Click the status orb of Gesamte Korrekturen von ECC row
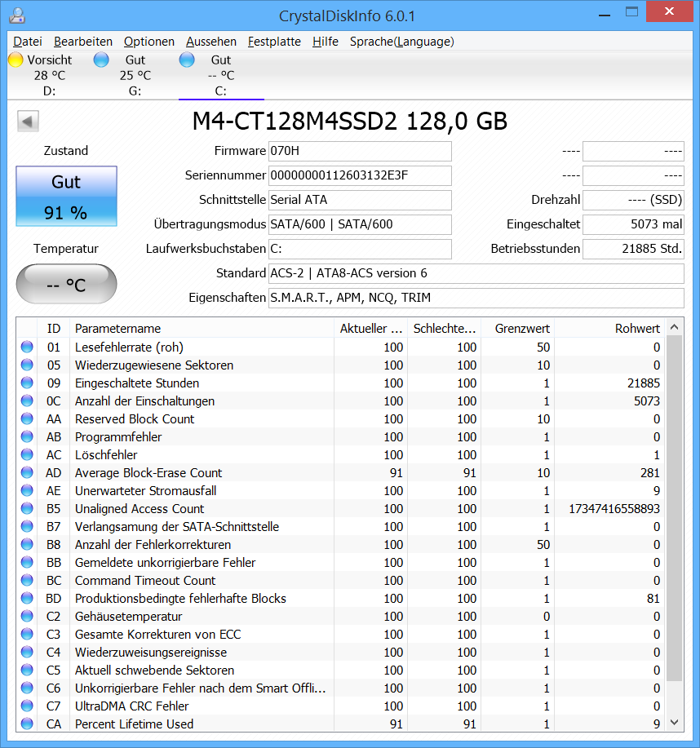 (27, 634)
